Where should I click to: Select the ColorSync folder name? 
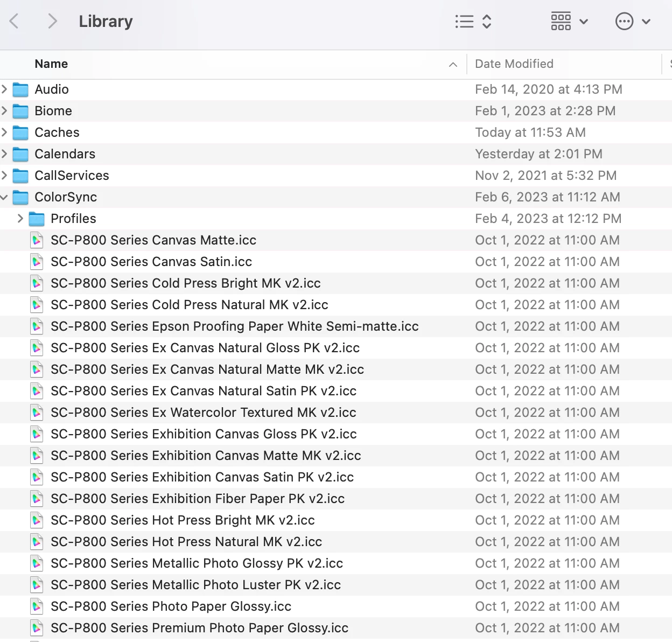tap(66, 197)
